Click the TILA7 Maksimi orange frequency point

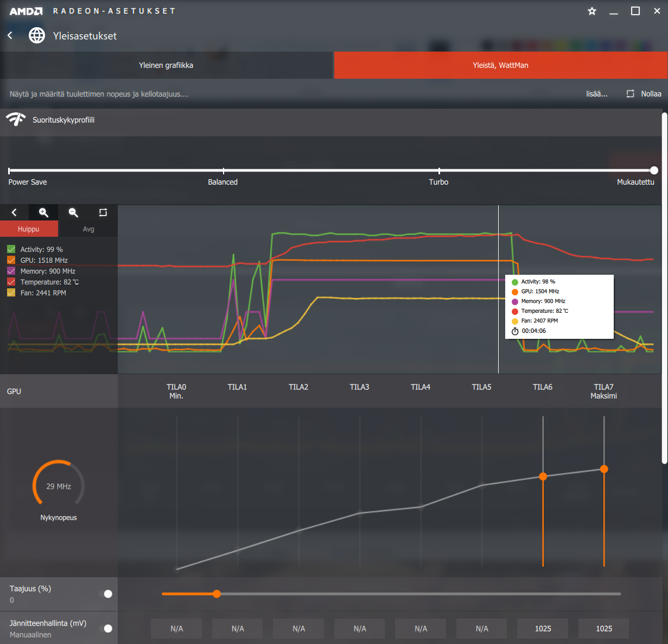[x=604, y=469]
